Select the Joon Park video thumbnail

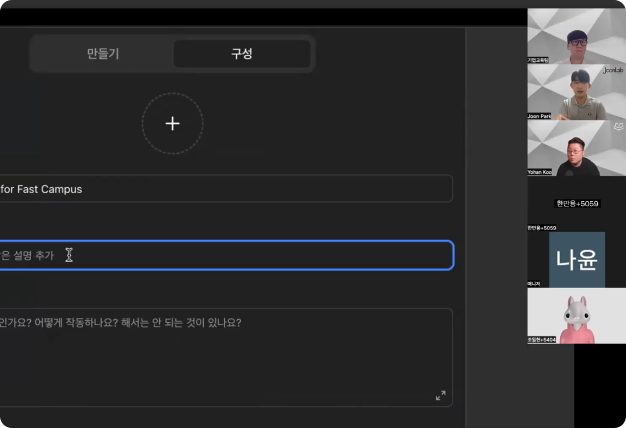(576, 92)
